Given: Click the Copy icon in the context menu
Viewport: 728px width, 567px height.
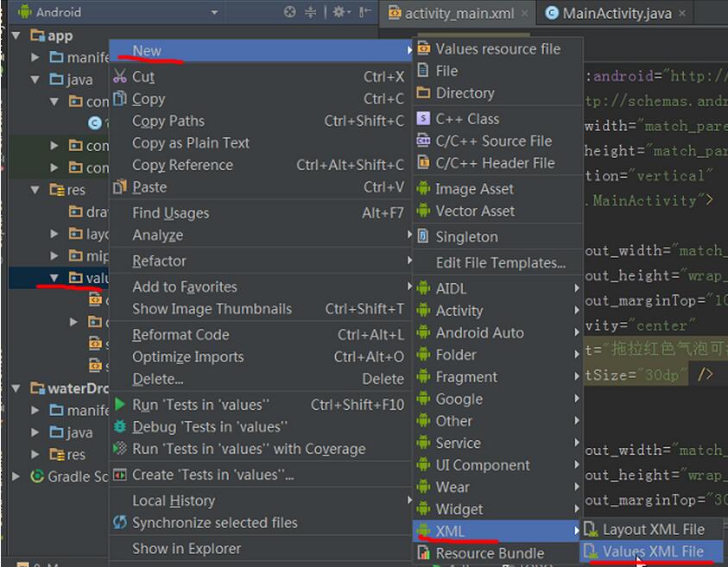Looking at the screenshot, I should click(x=119, y=98).
